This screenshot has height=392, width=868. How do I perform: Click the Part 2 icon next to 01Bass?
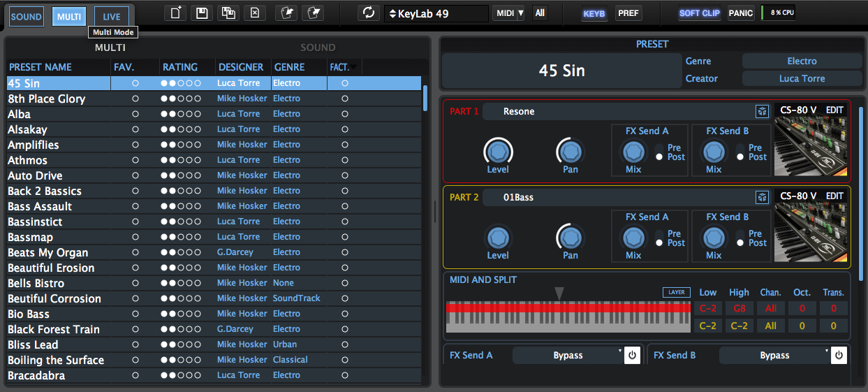click(x=762, y=197)
